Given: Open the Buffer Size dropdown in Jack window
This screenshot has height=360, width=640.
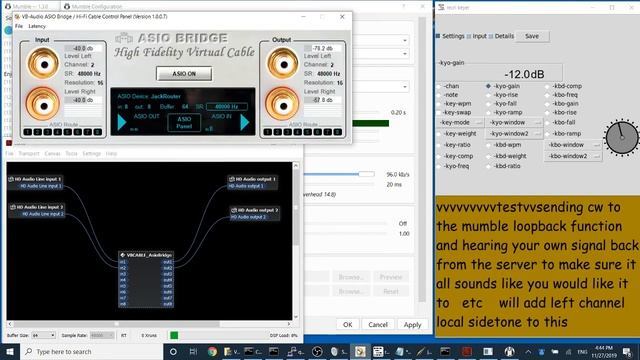Looking at the screenshot, I should tap(43, 335).
